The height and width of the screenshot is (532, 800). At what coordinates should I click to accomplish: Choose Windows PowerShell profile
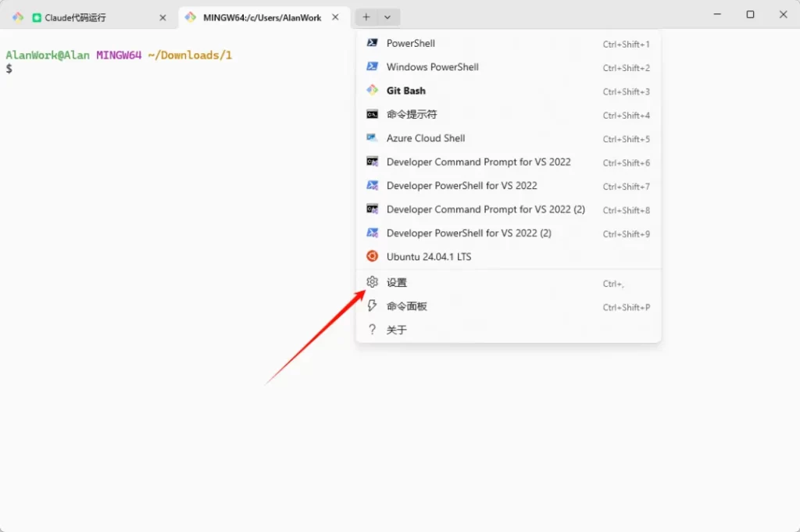[508, 67]
